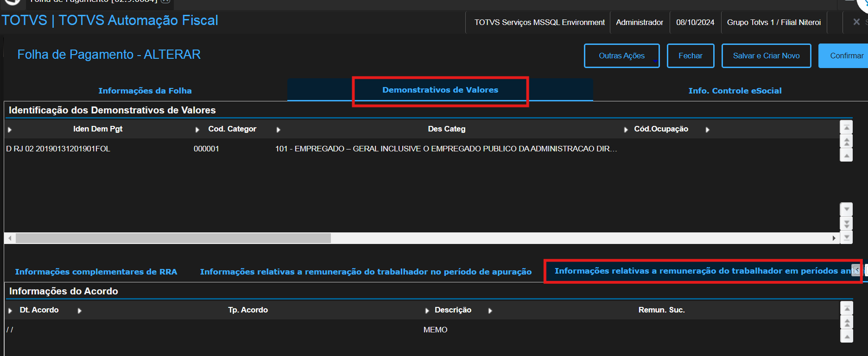Click arrow marker after Dt. Acordo
Image resolution: width=868 pixels, height=356 pixels.
[x=79, y=311]
